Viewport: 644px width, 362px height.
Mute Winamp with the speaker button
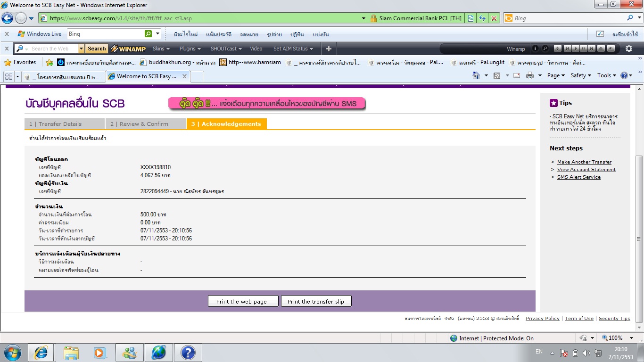tap(611, 49)
